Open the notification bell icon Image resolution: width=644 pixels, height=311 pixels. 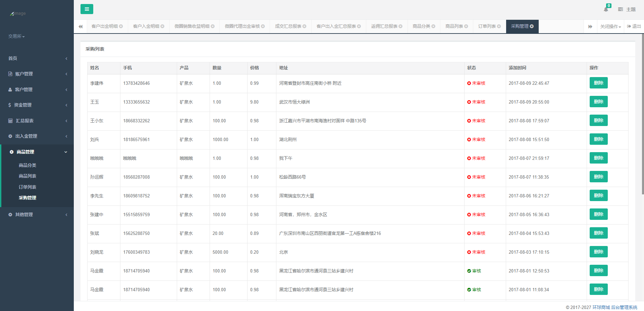pyautogui.click(x=606, y=9)
